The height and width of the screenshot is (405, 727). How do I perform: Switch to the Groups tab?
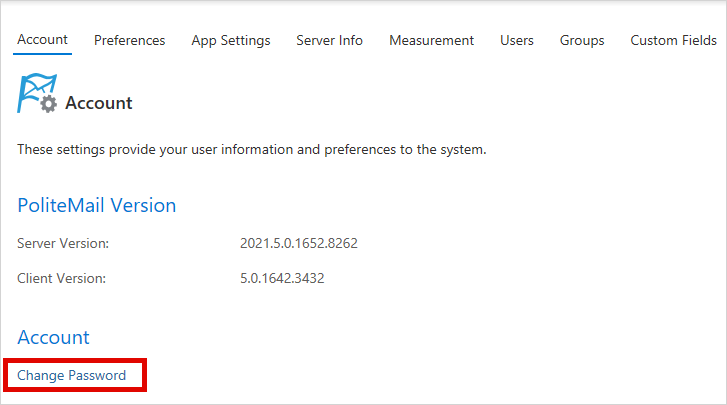point(582,40)
